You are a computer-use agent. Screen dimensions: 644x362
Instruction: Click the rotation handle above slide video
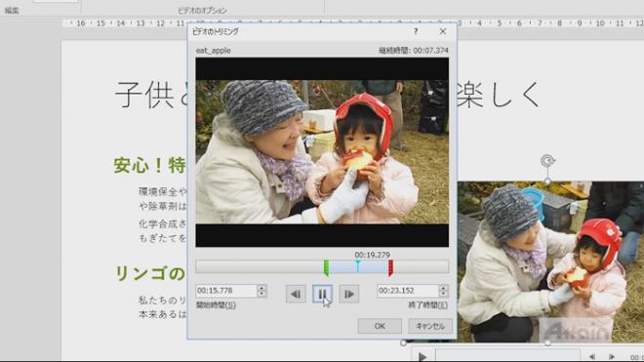tap(547, 161)
